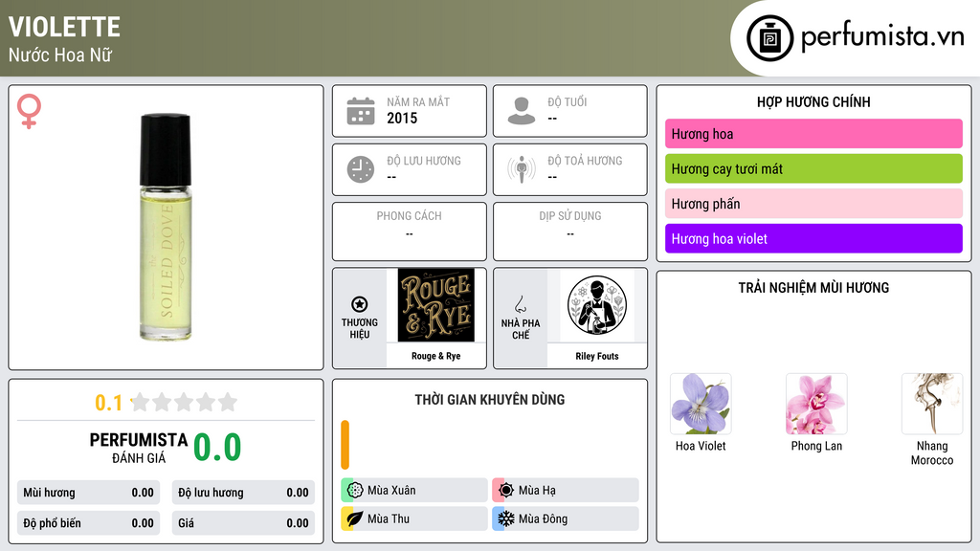The height and width of the screenshot is (551, 980).
Task: Click the person icon beside Độ tuổi
Action: tap(522, 111)
